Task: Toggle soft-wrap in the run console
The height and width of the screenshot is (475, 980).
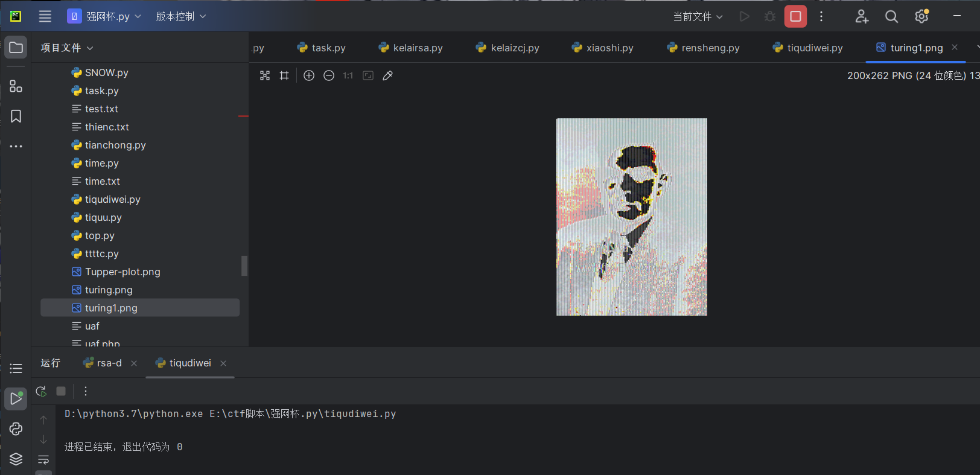Action: pyautogui.click(x=43, y=460)
